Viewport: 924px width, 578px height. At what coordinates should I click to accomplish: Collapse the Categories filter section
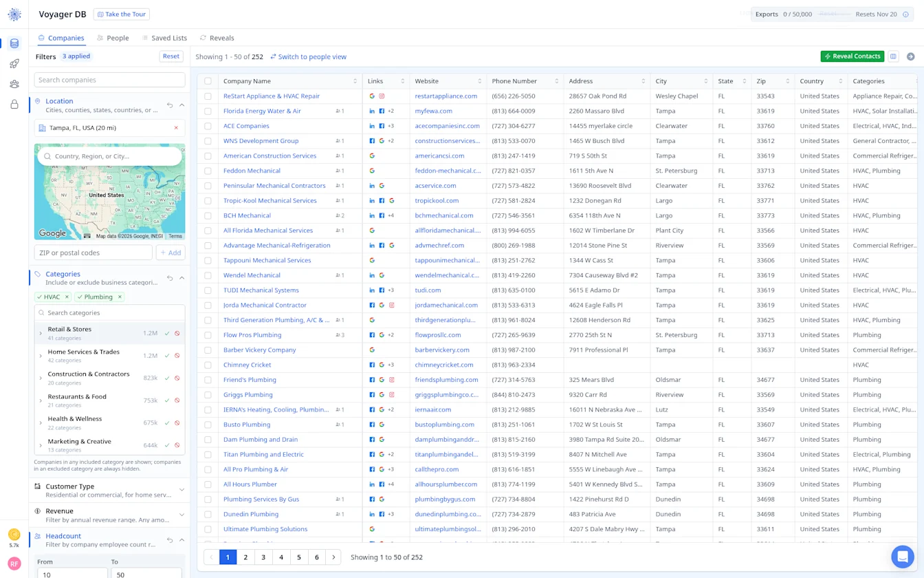[x=181, y=278]
